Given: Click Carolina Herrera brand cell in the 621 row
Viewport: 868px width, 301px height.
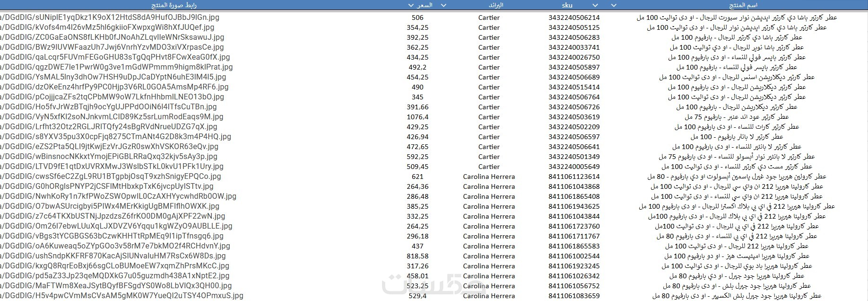Looking at the screenshot, I should pyautogui.click(x=489, y=177).
